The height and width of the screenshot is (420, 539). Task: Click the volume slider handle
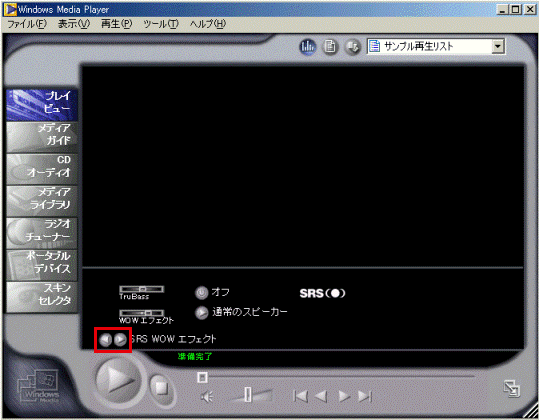pyautogui.click(x=248, y=394)
